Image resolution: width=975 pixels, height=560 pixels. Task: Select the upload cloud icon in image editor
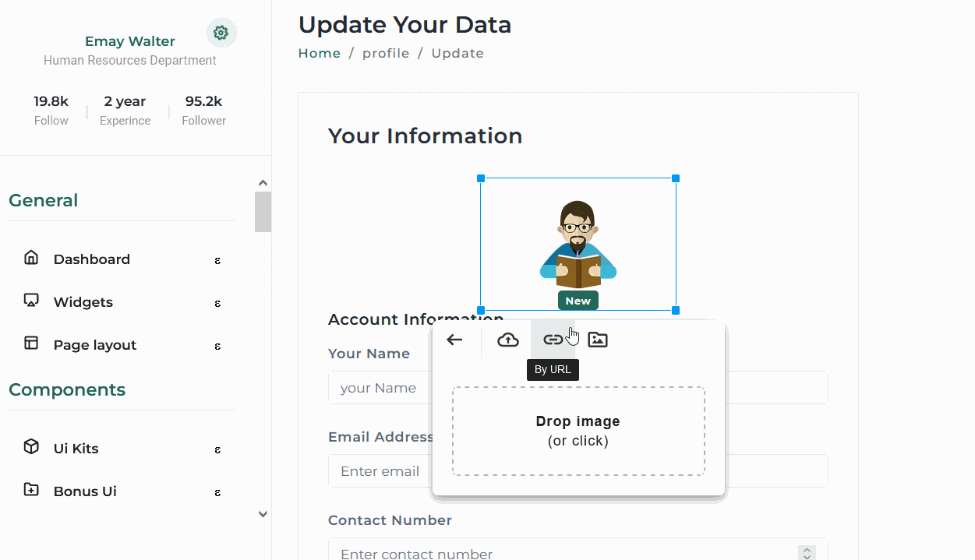click(x=507, y=339)
